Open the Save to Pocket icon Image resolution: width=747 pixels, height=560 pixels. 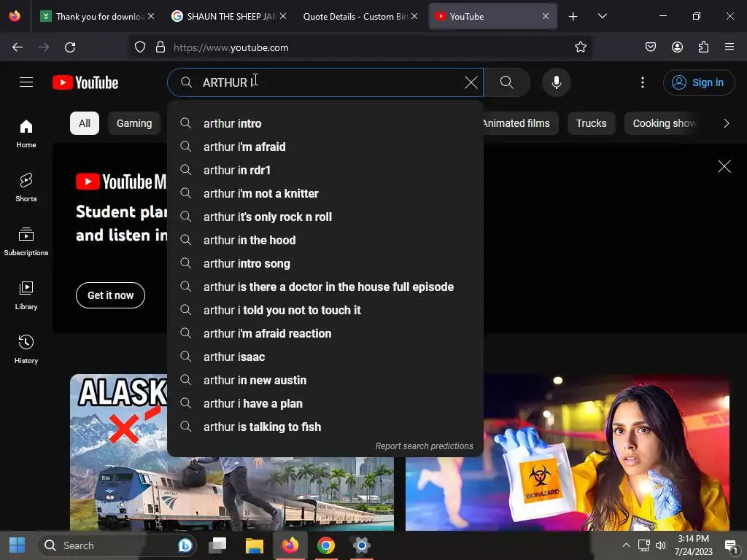tap(651, 47)
